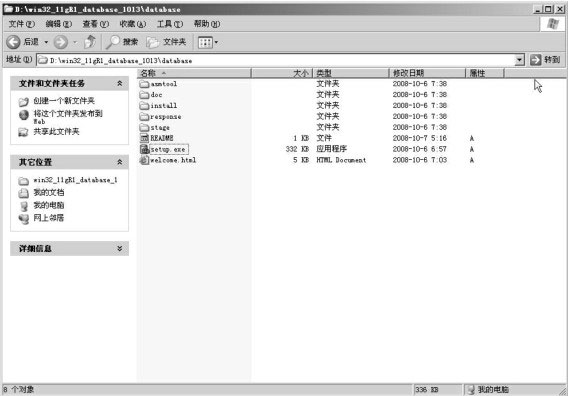
Task: Click 创建一个新文件夹 link
Action: tap(64, 101)
